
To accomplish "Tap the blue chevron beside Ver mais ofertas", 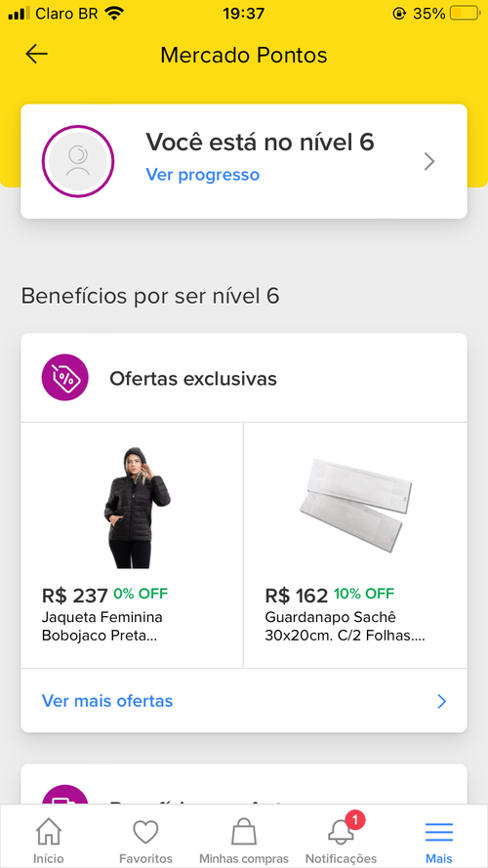I will click(x=441, y=701).
